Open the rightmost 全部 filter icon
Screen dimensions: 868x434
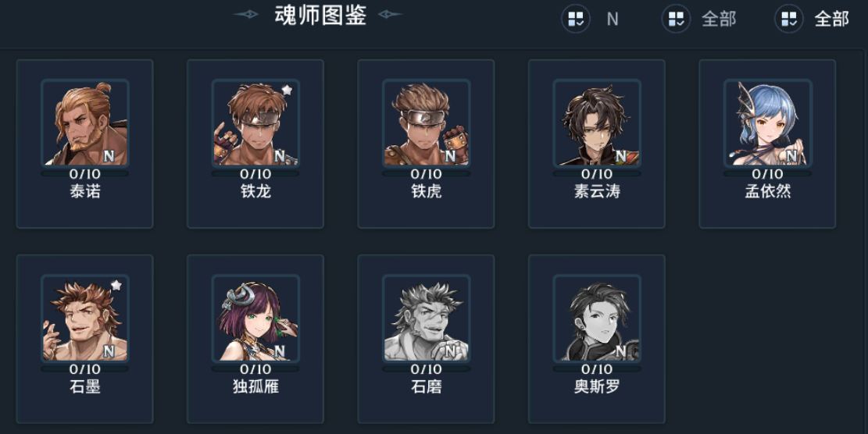point(789,19)
